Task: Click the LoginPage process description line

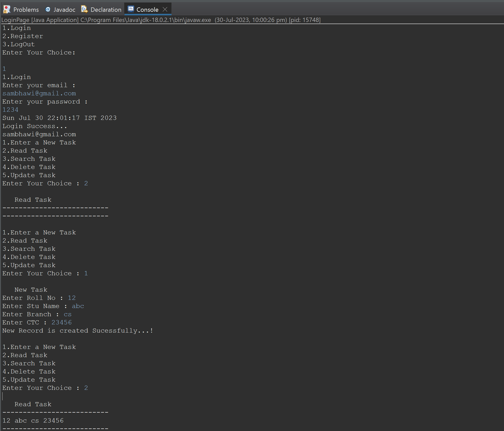Action: (161, 20)
